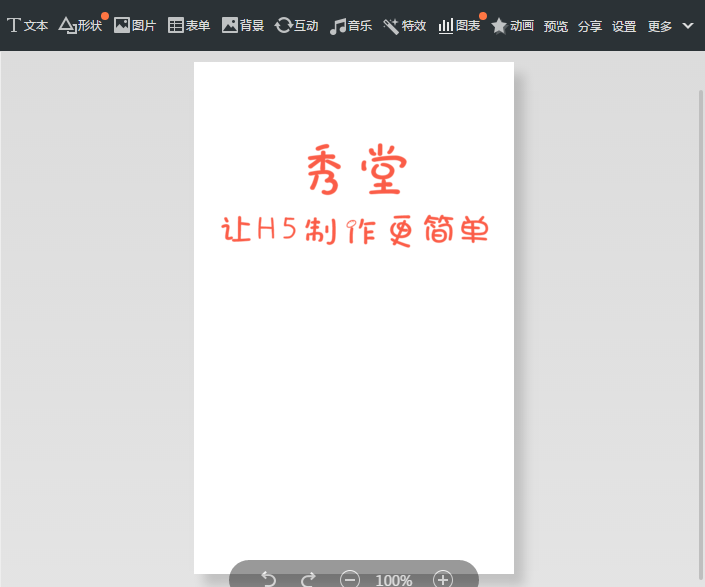Open the 特效 effects tool
This screenshot has height=587, width=705.
point(405,26)
